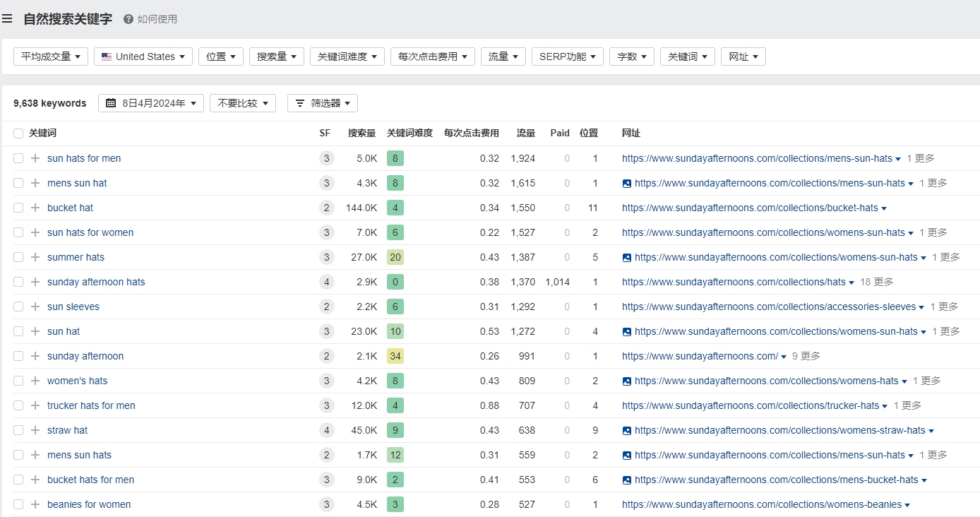980x517 pixels.
Task: Check the 'sun hats for men' row checkbox
Action: pyautogui.click(x=18, y=158)
